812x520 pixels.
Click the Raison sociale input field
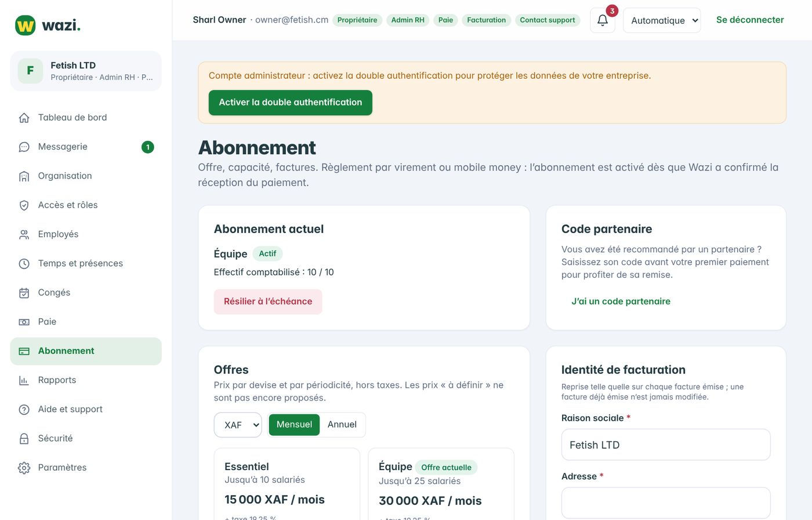pos(666,445)
